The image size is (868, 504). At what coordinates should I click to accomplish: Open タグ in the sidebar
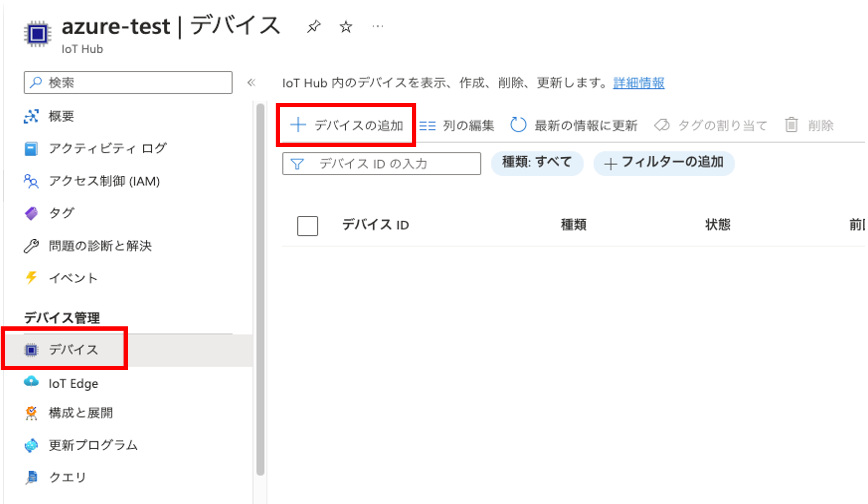point(61,213)
